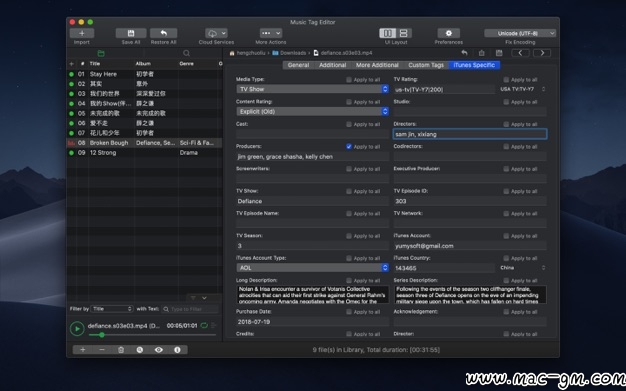
Task: Click the search magnifier above the file list
Action: coord(186,53)
